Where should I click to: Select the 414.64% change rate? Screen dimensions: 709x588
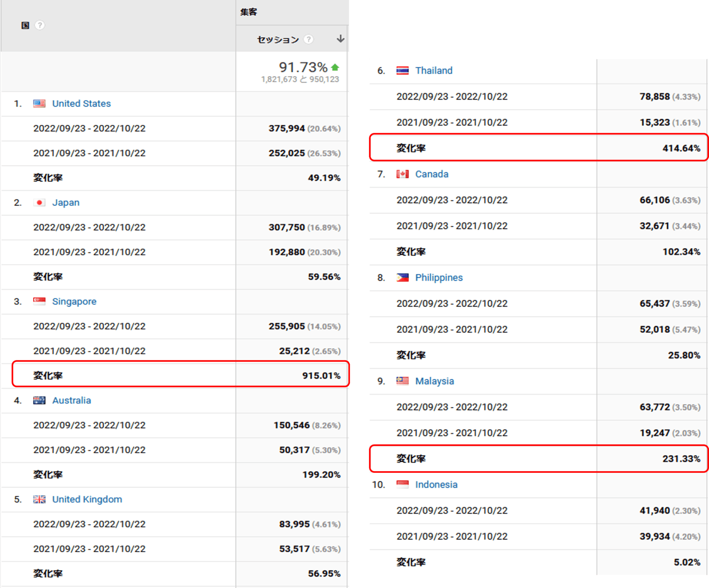point(682,148)
